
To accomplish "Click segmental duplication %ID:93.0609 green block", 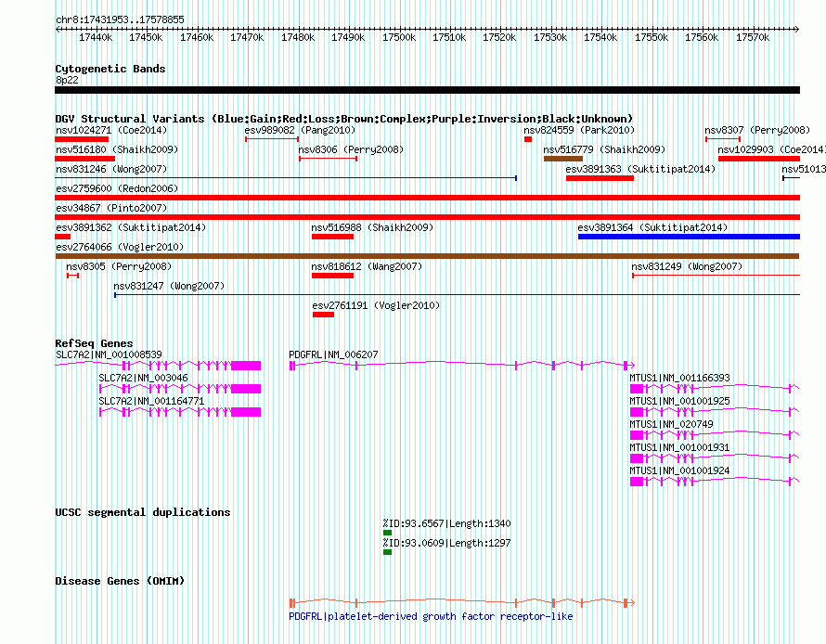I will (387, 552).
